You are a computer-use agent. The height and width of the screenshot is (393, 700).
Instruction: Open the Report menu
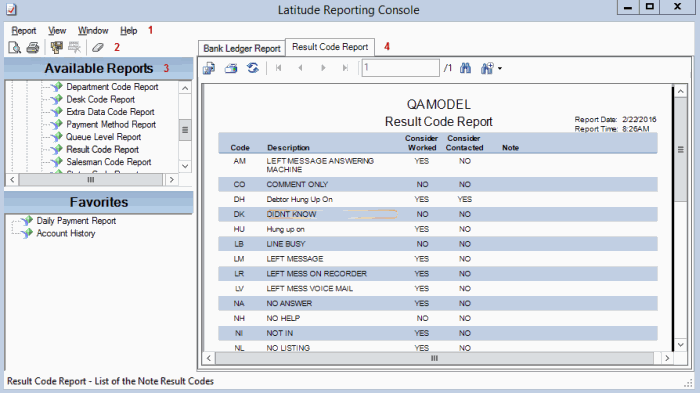pos(24,31)
